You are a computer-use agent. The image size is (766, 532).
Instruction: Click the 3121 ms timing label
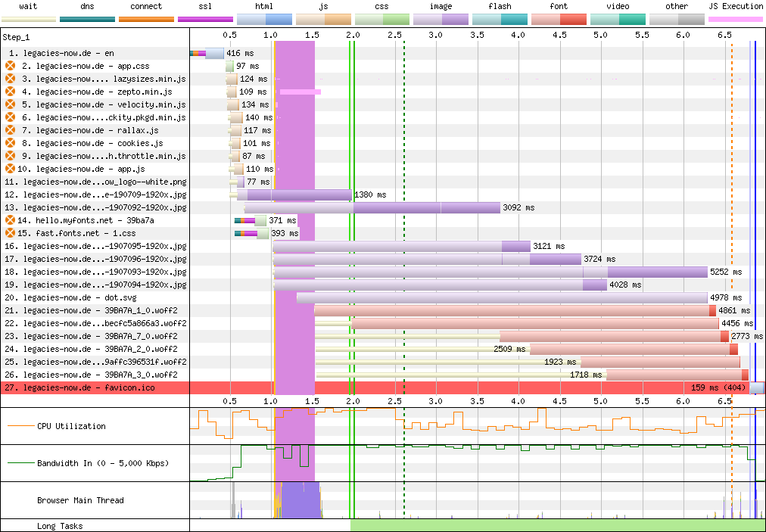coord(549,246)
